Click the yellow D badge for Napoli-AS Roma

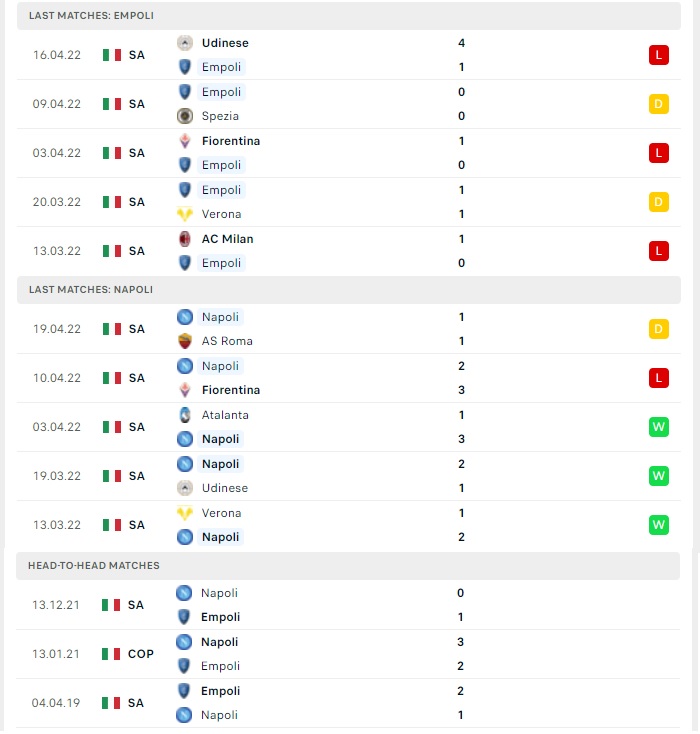658,329
